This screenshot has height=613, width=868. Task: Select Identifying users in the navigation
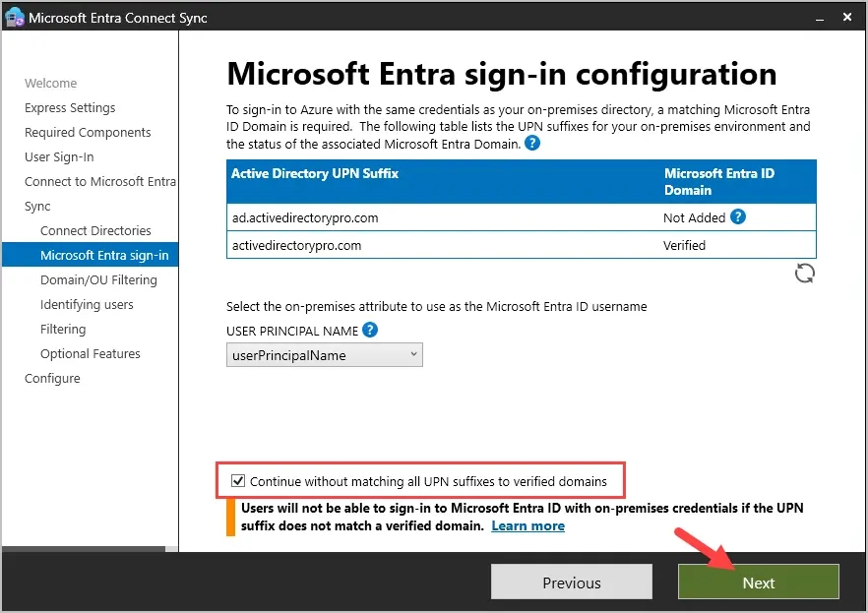point(88,304)
